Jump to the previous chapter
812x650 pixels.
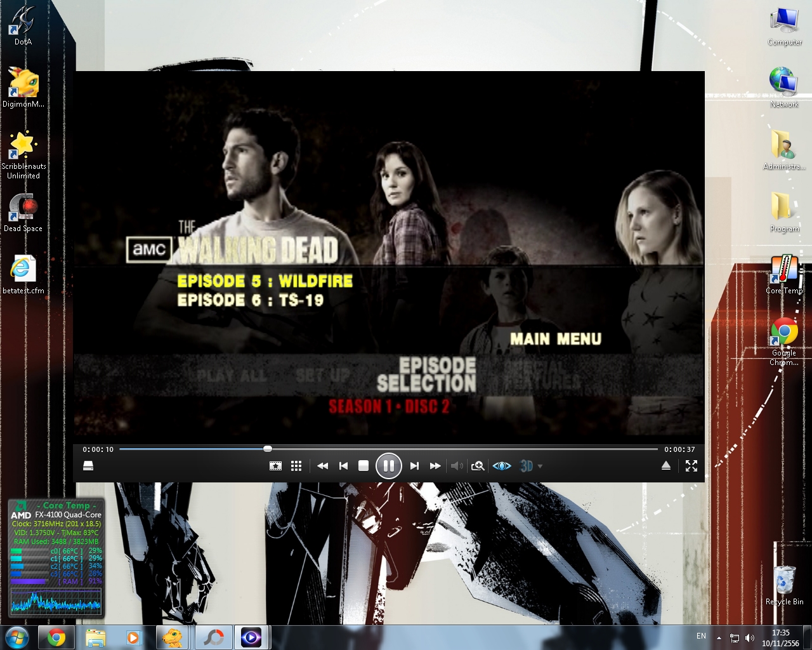click(x=343, y=466)
